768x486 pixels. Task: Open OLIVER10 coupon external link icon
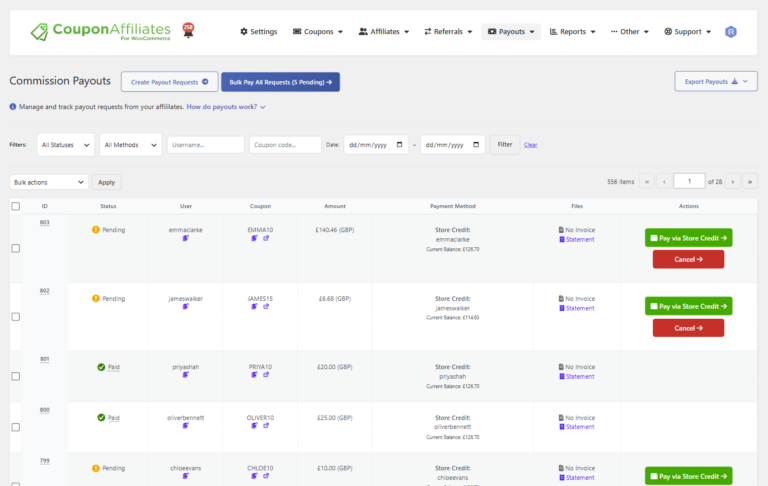(266, 426)
